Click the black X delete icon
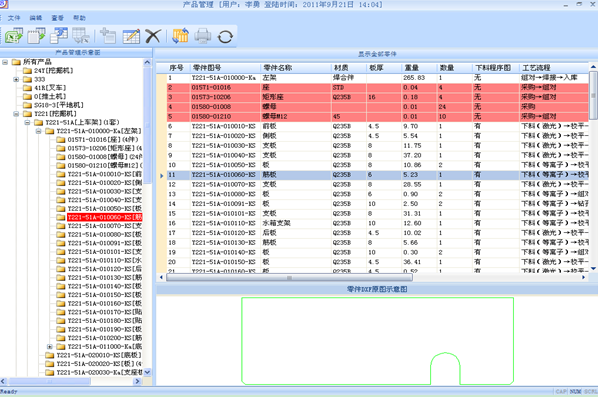The width and height of the screenshot is (598, 397). 153,36
